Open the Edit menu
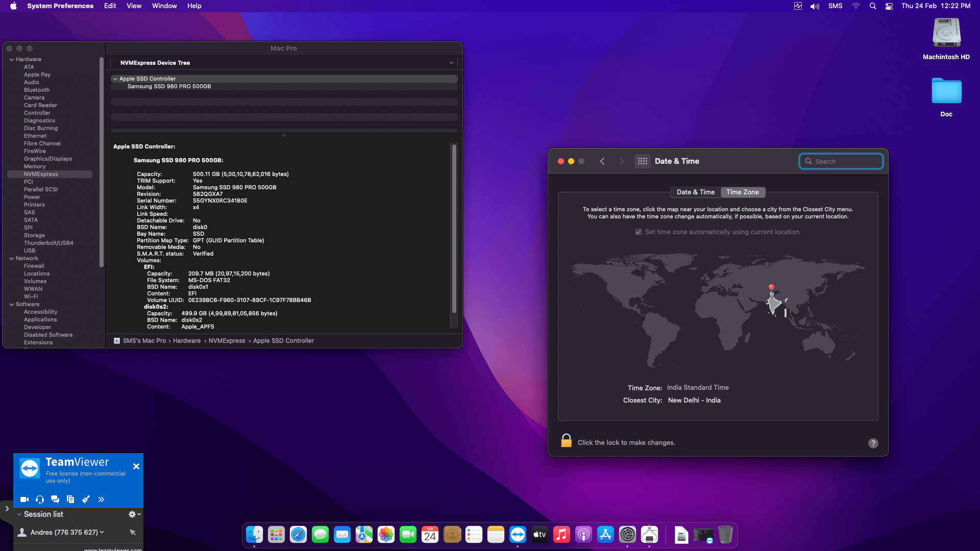The image size is (980, 551). click(110, 6)
